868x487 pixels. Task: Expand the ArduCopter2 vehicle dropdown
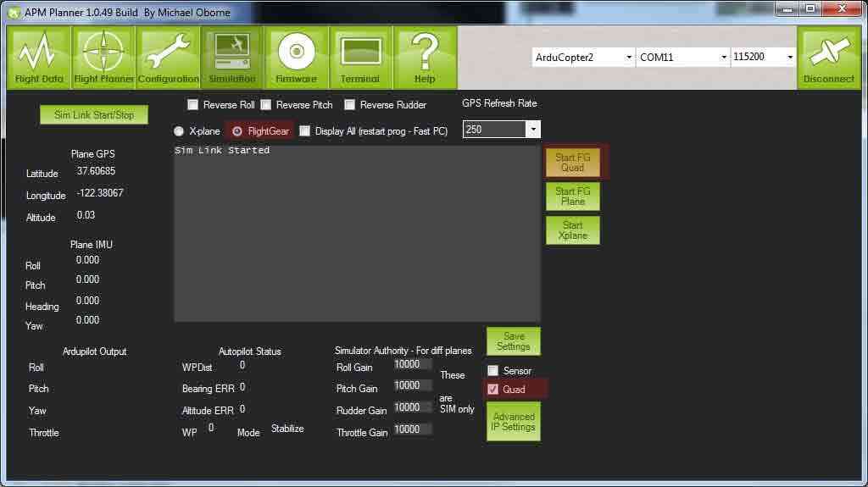coord(583,58)
